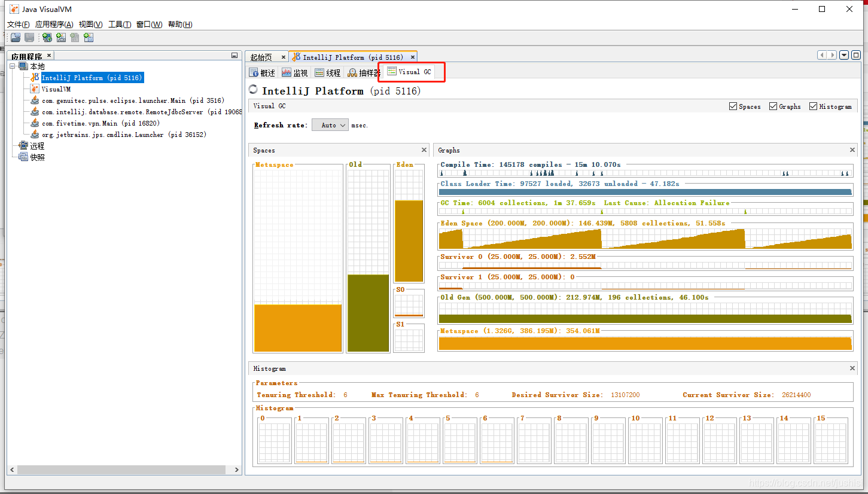Select org.jetbrains.jps.cmdline.Launcher (pid 36152)
Viewport: 868px width, 494px height.
(x=124, y=135)
